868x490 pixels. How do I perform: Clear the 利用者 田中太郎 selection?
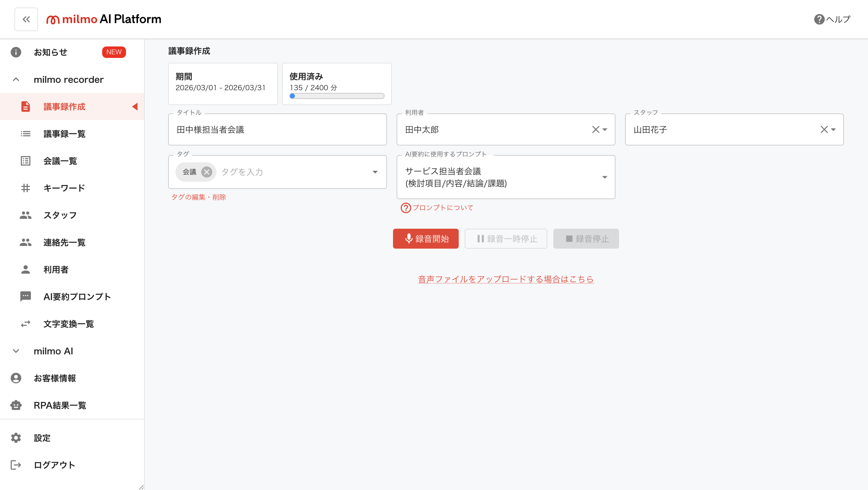point(596,129)
